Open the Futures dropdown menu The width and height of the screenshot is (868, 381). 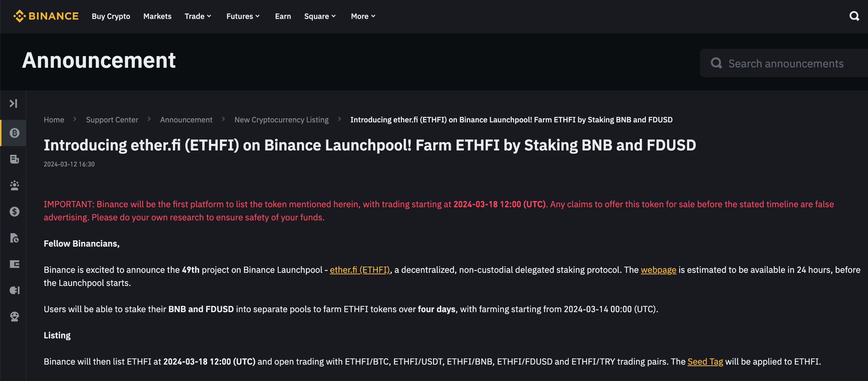tap(242, 16)
